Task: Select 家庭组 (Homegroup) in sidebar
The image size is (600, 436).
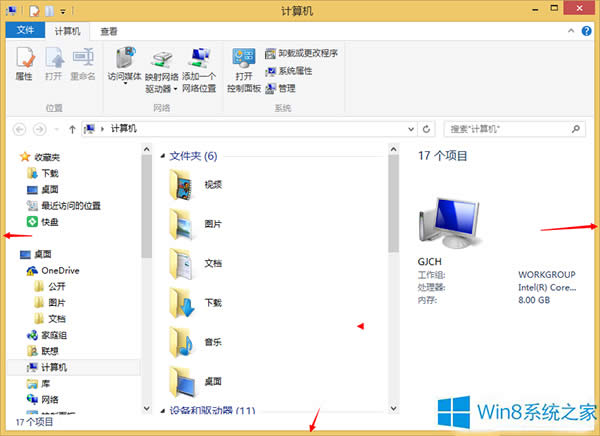Action: 47,335
